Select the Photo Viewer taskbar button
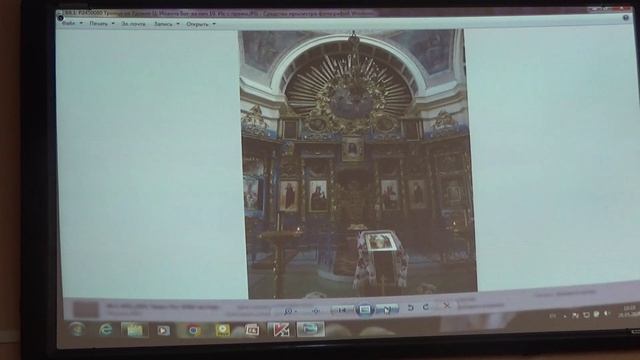640x360 pixels. [x=311, y=329]
